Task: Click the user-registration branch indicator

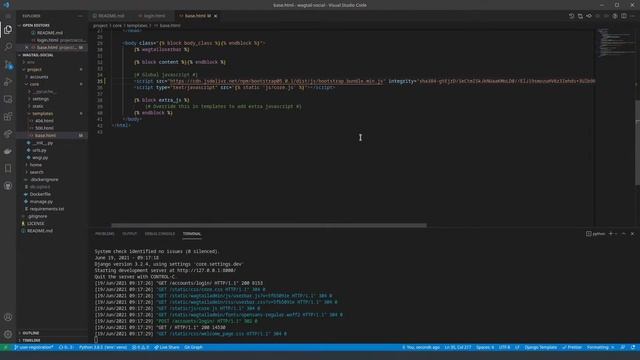Action: [x=33, y=347]
